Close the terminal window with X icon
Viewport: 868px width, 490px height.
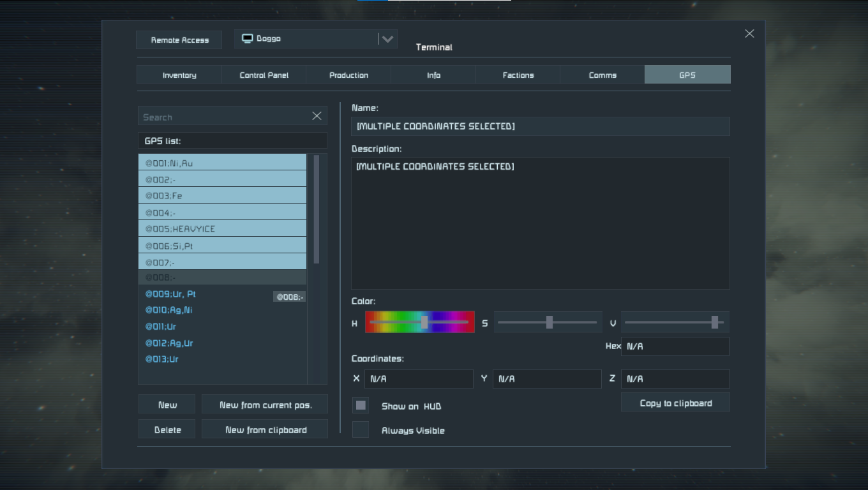[x=749, y=34]
